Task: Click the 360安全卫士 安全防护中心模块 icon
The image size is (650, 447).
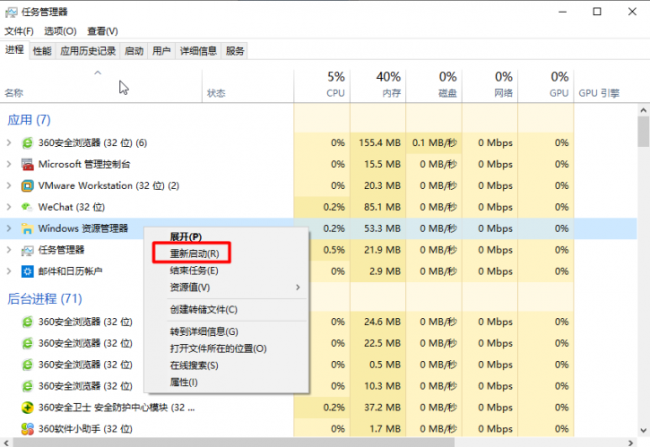Action: (x=27, y=408)
